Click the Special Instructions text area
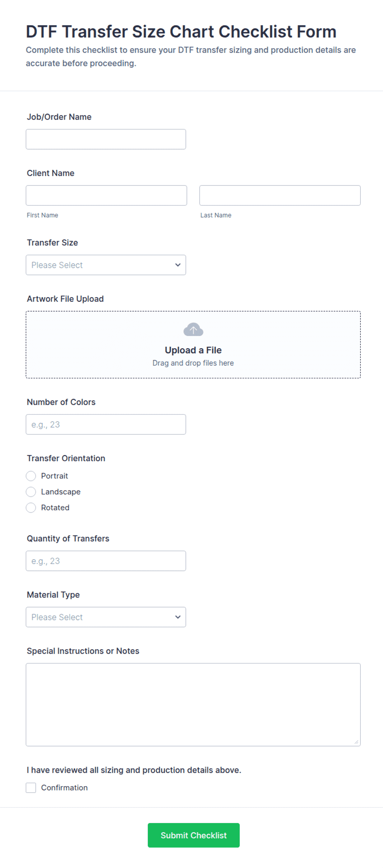Viewport: 383px width, 868px height. click(193, 705)
